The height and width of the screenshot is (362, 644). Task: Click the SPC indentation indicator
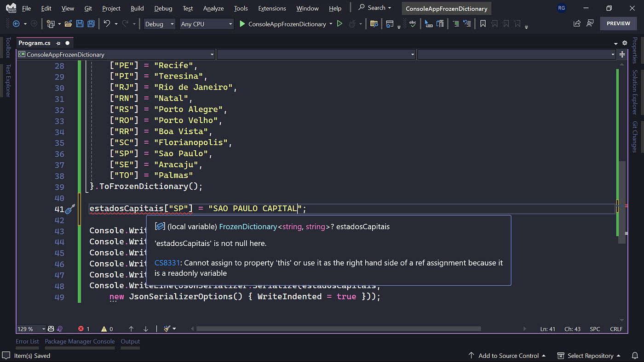click(x=595, y=329)
